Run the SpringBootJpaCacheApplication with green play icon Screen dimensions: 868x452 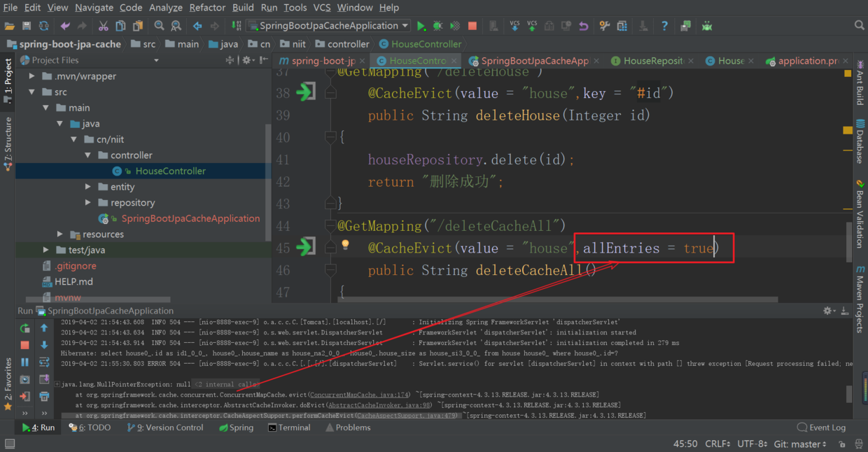pyautogui.click(x=421, y=26)
